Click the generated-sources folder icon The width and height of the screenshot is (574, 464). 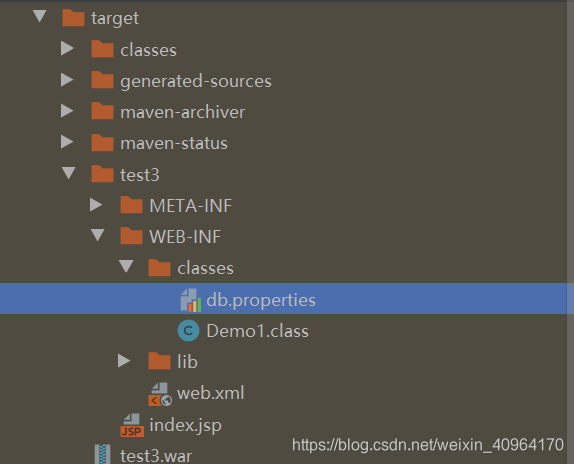coord(102,80)
